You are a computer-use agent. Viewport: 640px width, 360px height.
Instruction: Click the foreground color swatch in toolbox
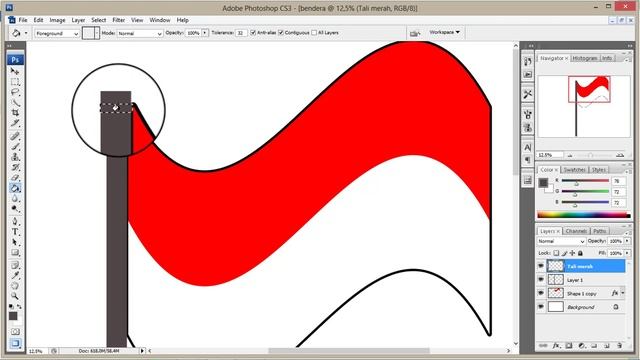click(13, 316)
